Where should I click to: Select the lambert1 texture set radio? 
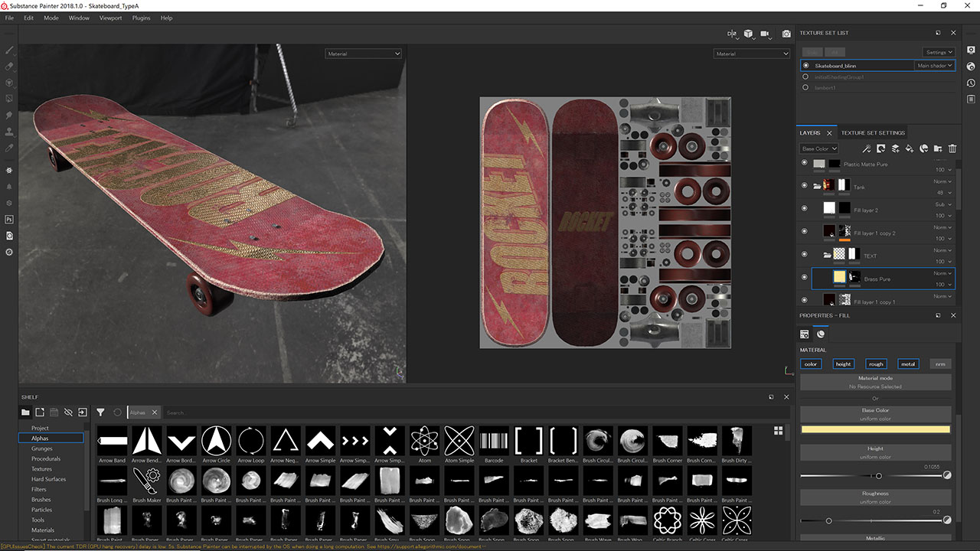(805, 87)
